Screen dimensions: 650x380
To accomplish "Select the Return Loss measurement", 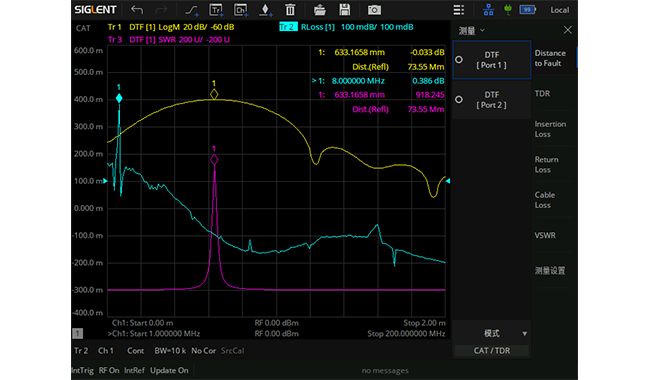I will pyautogui.click(x=546, y=165).
